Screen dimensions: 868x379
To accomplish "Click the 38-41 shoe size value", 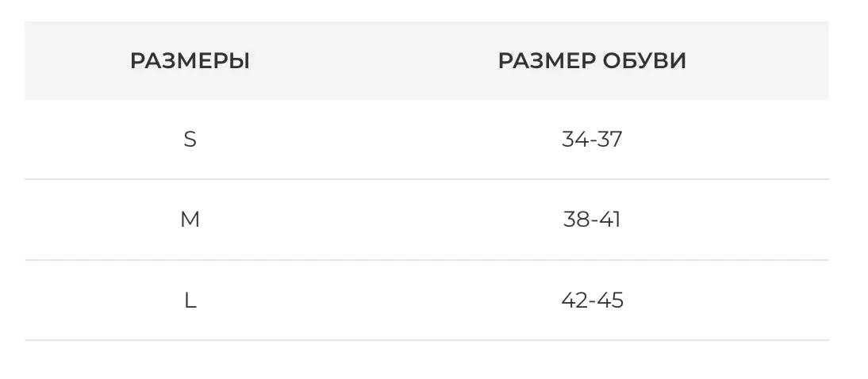I will coord(592,220).
